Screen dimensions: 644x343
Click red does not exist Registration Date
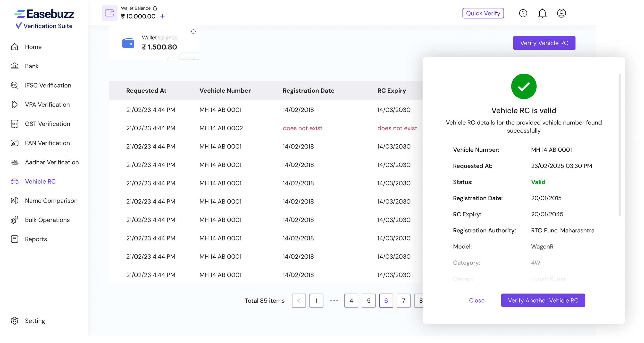point(302,128)
